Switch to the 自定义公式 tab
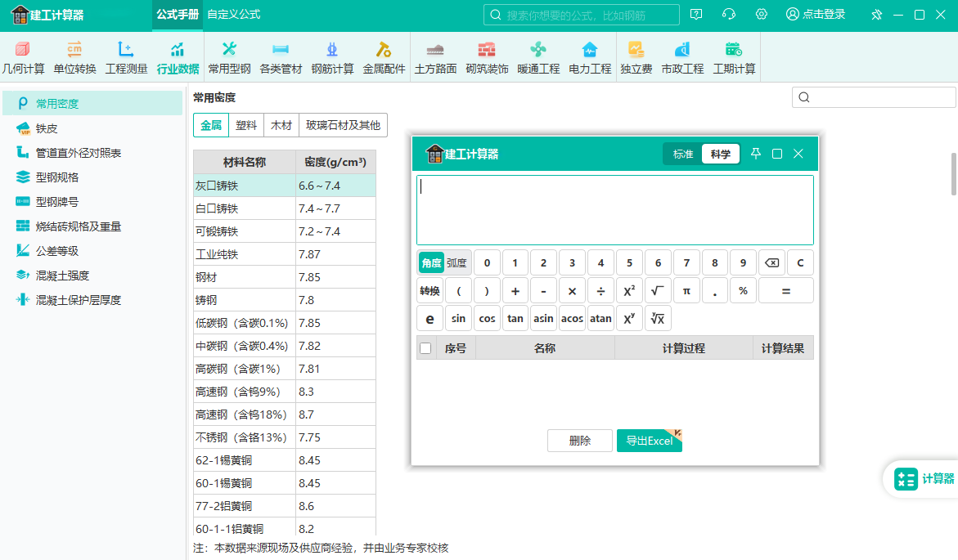Screen dimensions: 958x560 [234, 15]
